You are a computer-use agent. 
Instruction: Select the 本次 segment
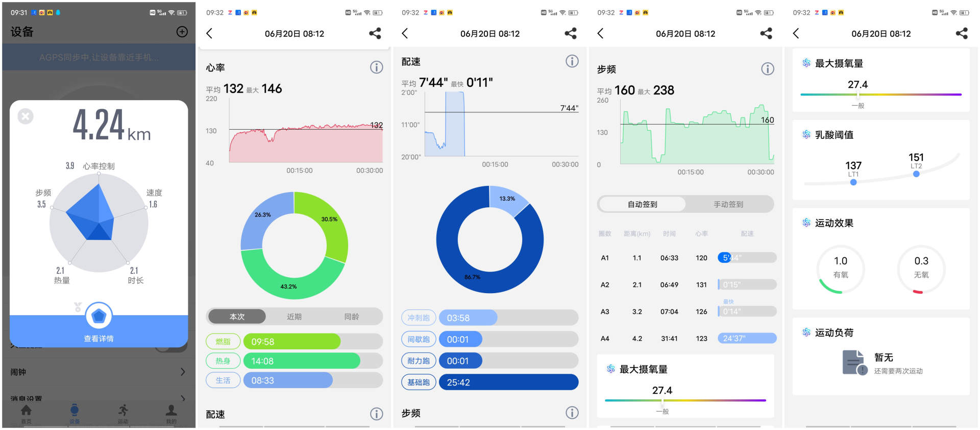pos(237,317)
